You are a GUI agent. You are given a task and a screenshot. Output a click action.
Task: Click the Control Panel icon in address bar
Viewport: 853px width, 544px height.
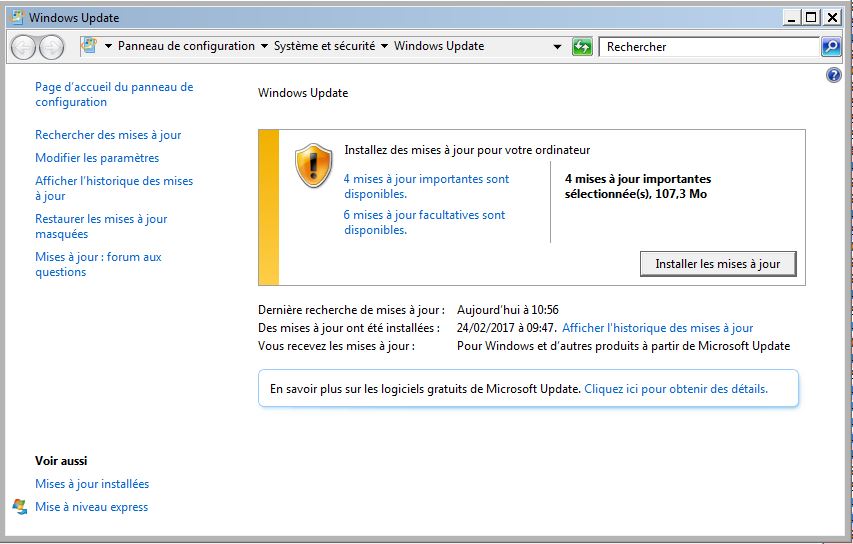(x=89, y=46)
